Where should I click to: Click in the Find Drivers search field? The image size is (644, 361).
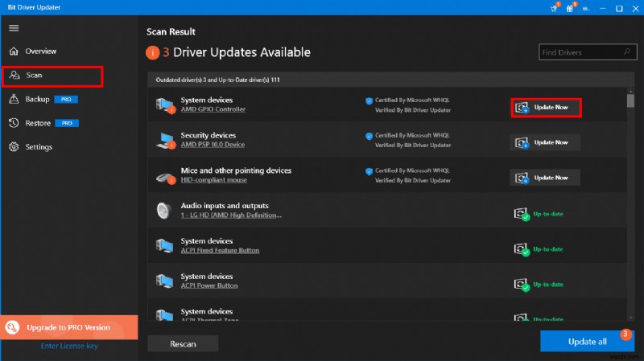(x=588, y=52)
